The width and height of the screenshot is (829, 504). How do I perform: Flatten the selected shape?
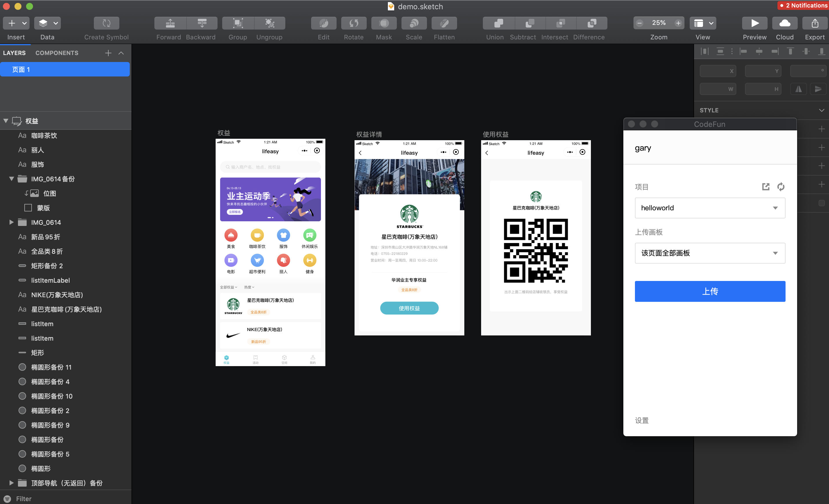(444, 23)
